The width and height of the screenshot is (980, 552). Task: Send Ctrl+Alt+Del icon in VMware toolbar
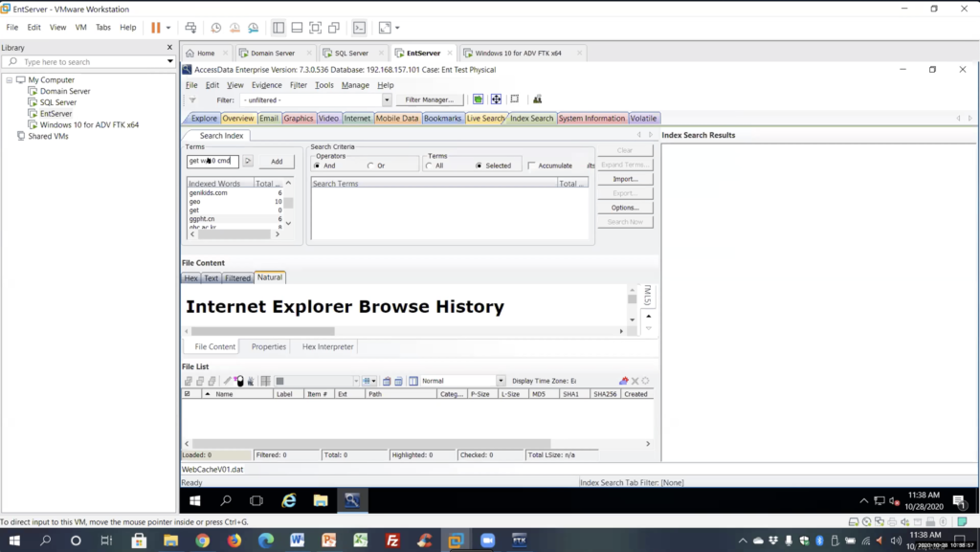[x=190, y=28]
